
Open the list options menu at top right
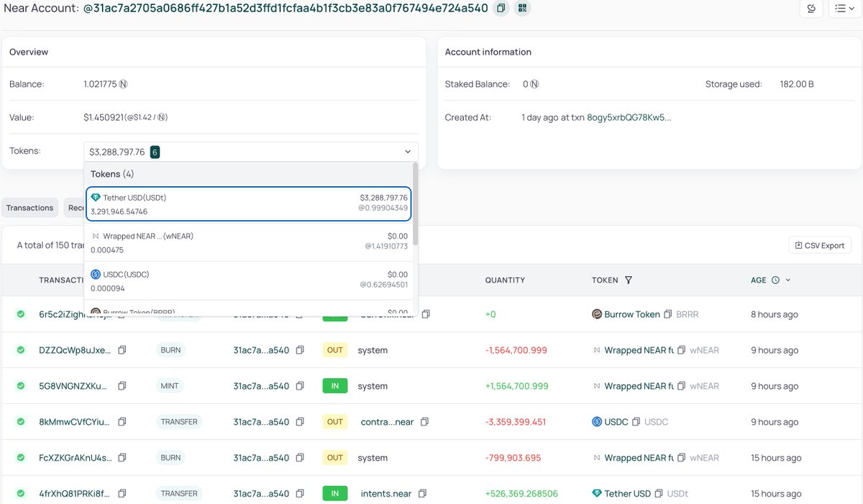845,9
